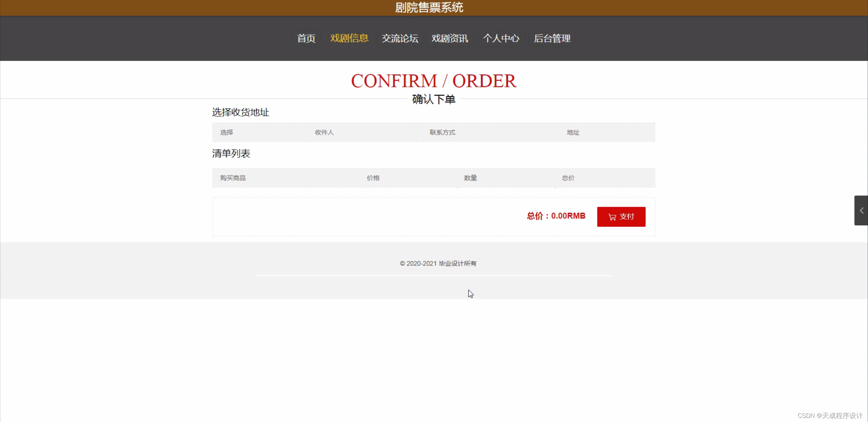
Task: Expand the side panel chevron arrow
Action: [861, 210]
